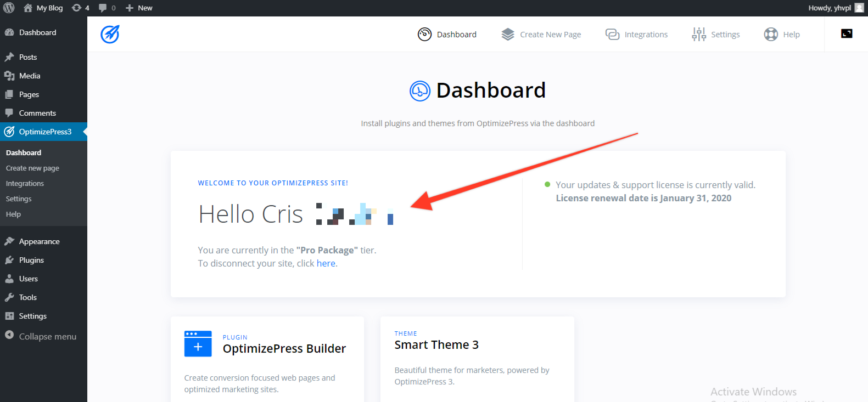Toggle fullscreen with the black expand icon

[x=847, y=33]
